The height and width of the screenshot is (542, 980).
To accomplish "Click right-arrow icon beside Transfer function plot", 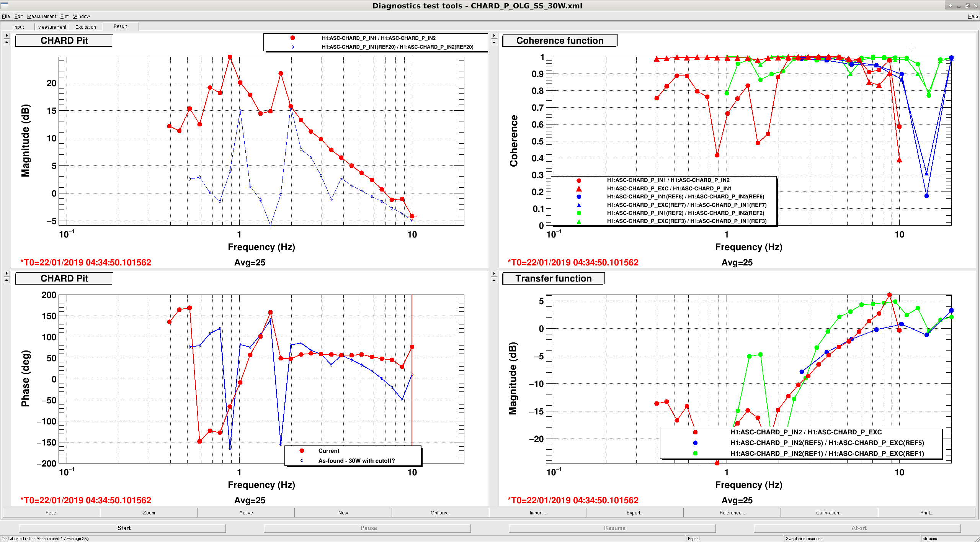I will [x=494, y=273].
